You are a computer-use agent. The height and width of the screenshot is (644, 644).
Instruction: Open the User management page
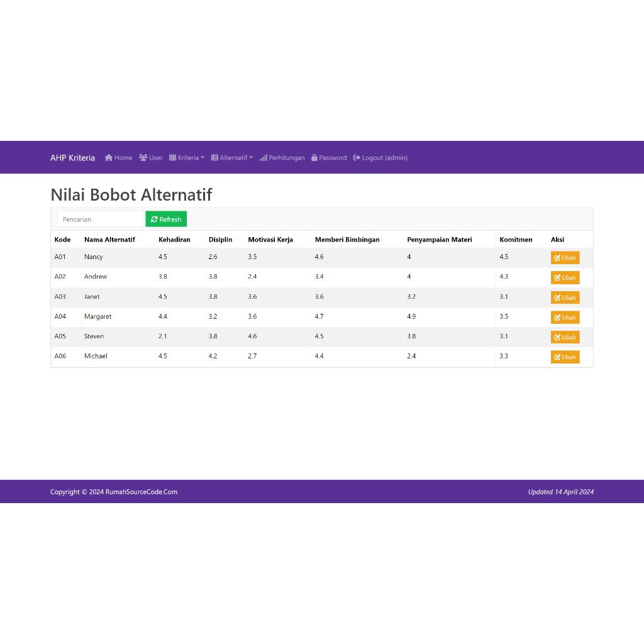(151, 158)
